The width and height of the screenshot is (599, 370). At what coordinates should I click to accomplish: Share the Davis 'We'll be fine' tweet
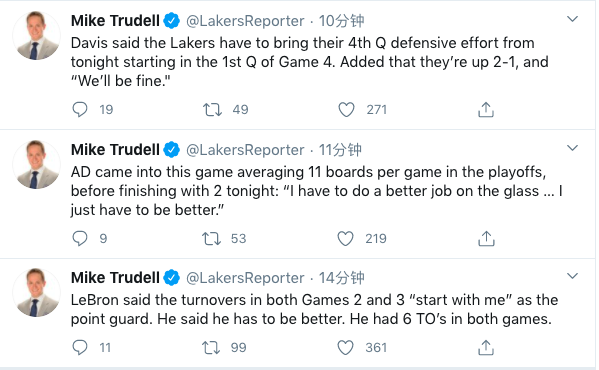486,110
